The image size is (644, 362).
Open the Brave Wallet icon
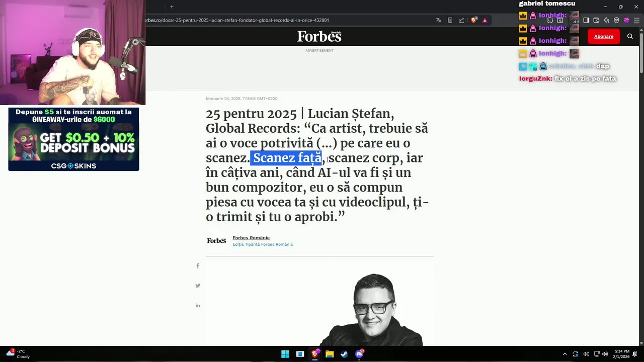[x=596, y=20]
